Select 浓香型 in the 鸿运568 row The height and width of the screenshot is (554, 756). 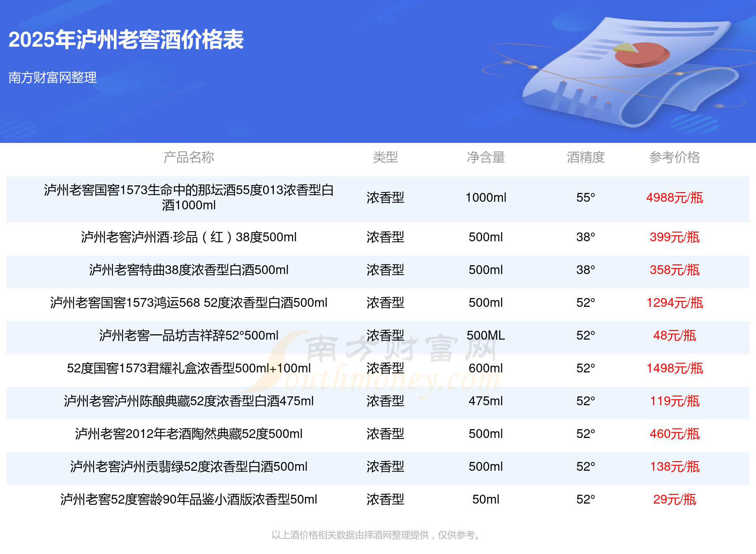coord(385,303)
